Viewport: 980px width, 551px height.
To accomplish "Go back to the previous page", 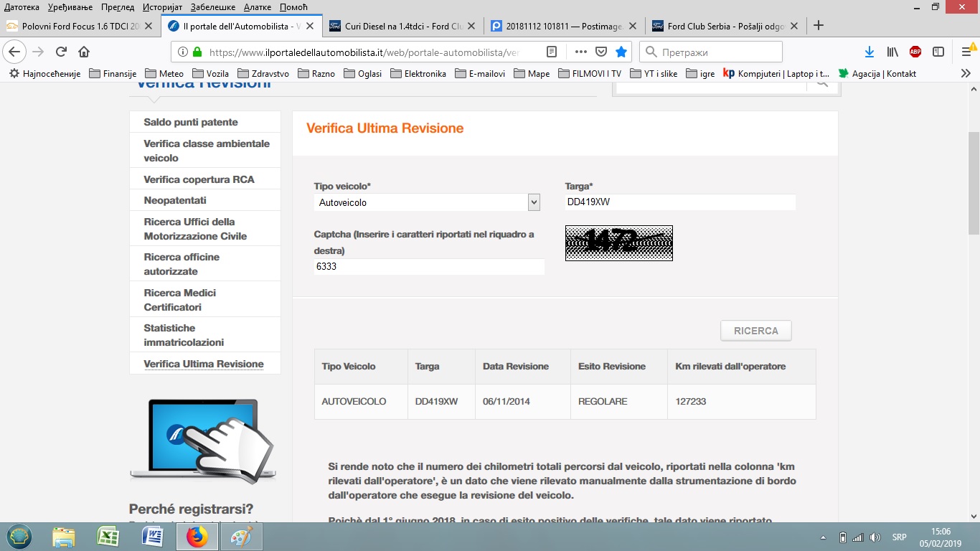I will click(14, 52).
